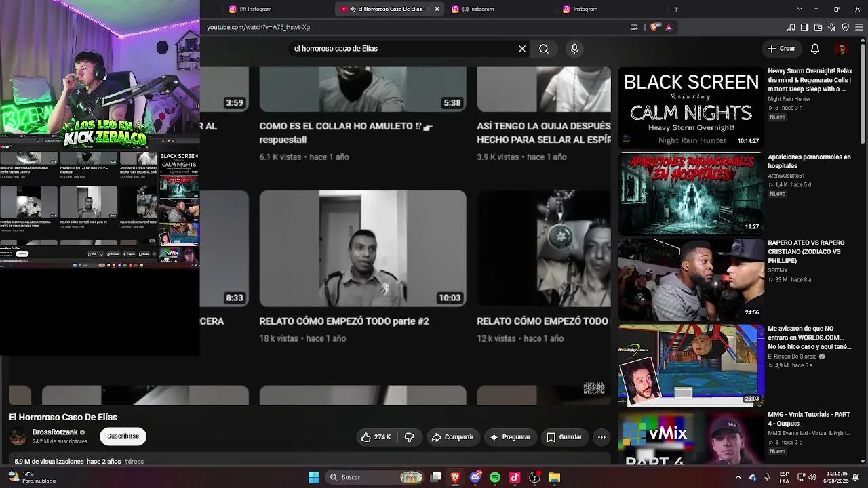Start voice search with the microphone icon
868x488 pixels.
point(574,49)
